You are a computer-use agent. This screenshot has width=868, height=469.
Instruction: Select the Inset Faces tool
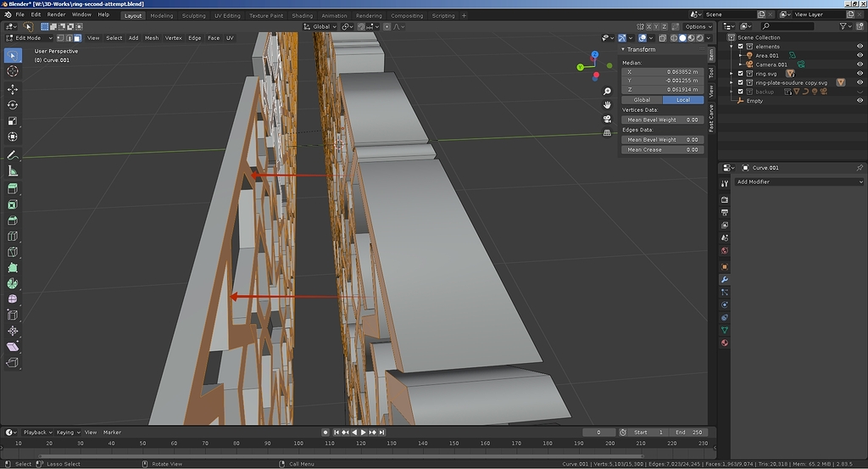coord(13,204)
